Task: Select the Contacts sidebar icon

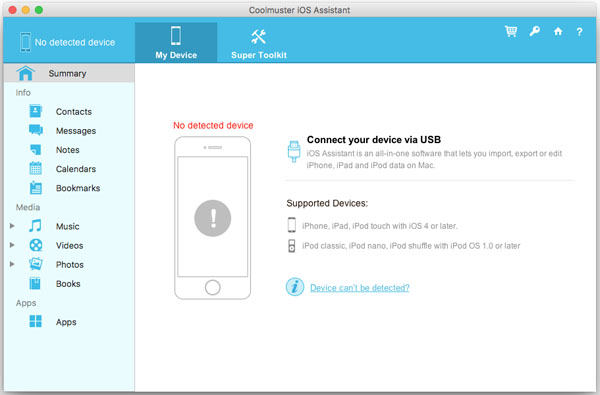Action: [36, 111]
